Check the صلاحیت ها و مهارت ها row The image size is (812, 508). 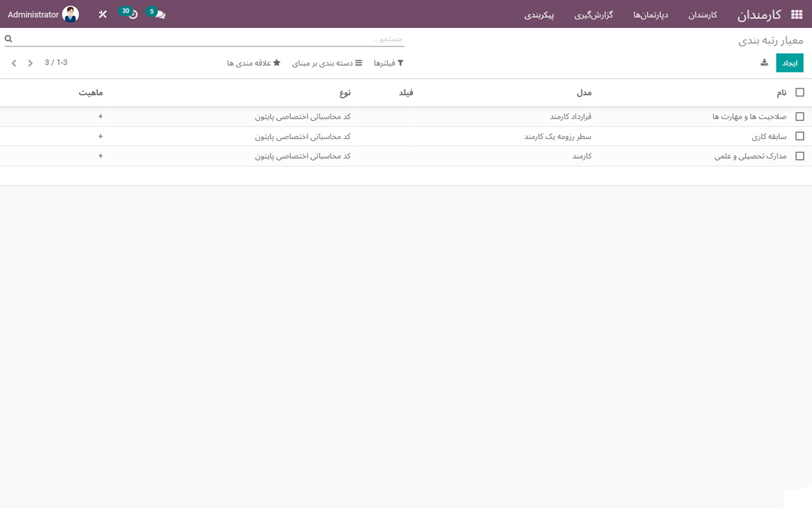[x=799, y=117]
